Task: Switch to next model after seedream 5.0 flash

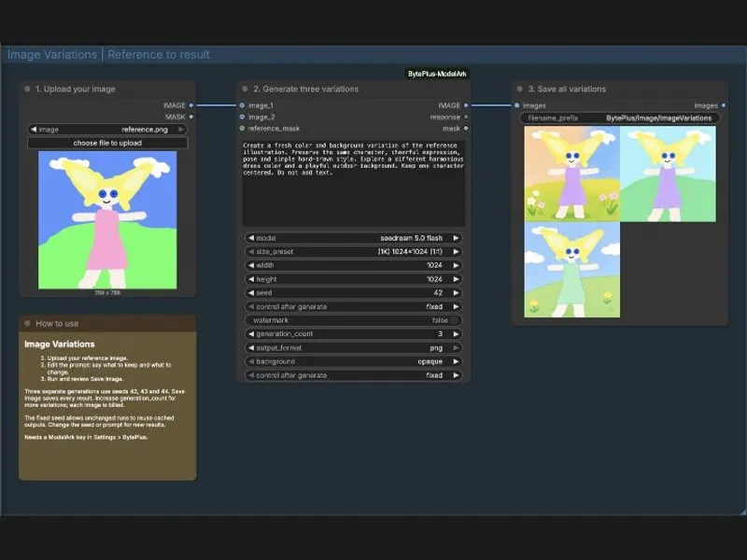Action: pyautogui.click(x=456, y=238)
